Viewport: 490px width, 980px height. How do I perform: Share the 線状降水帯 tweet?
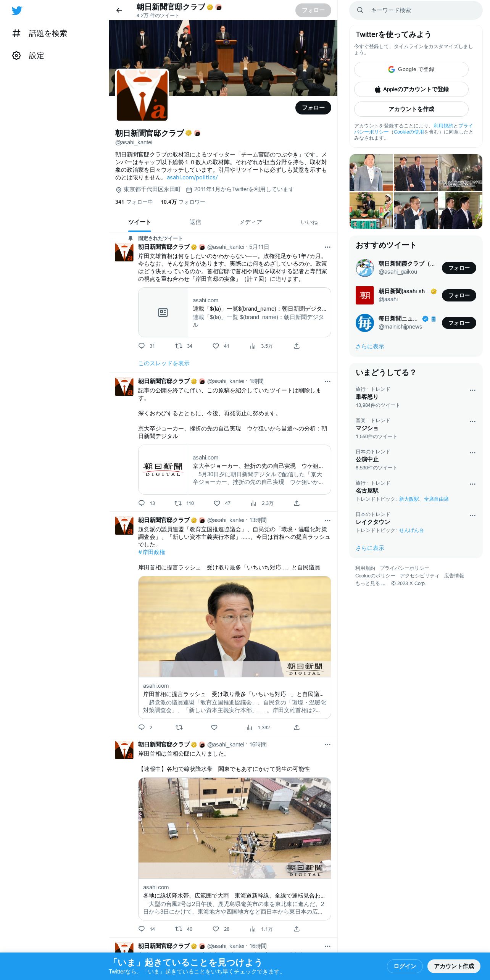click(x=297, y=929)
